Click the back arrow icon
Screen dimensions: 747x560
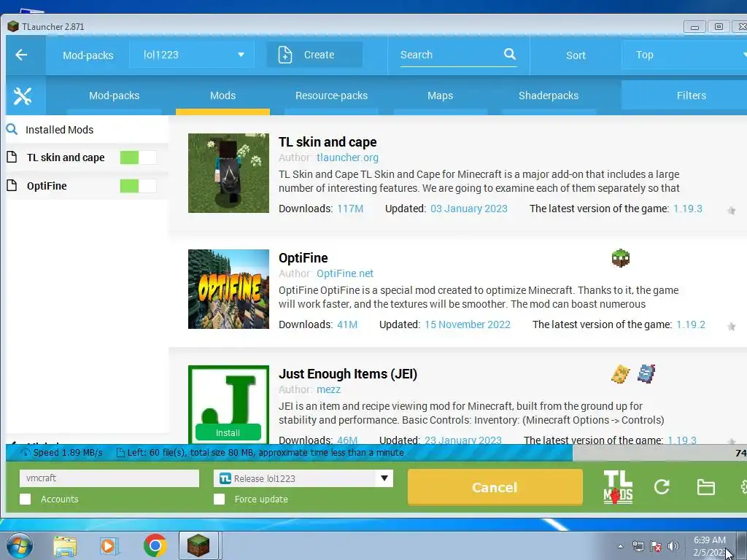point(21,55)
